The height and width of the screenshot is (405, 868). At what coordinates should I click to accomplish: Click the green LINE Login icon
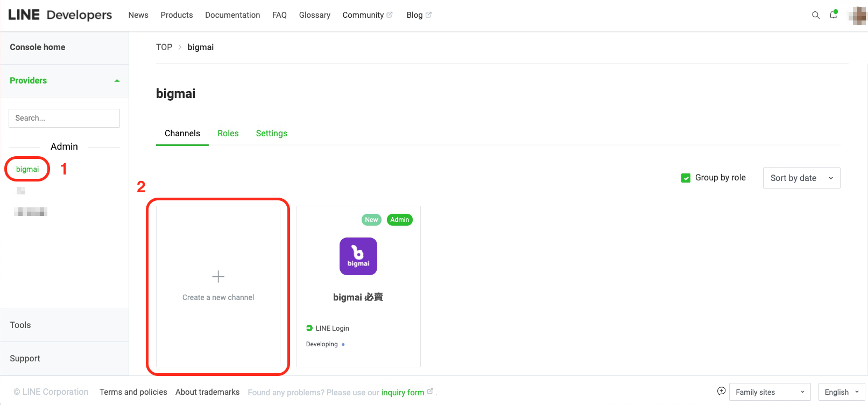coord(309,328)
